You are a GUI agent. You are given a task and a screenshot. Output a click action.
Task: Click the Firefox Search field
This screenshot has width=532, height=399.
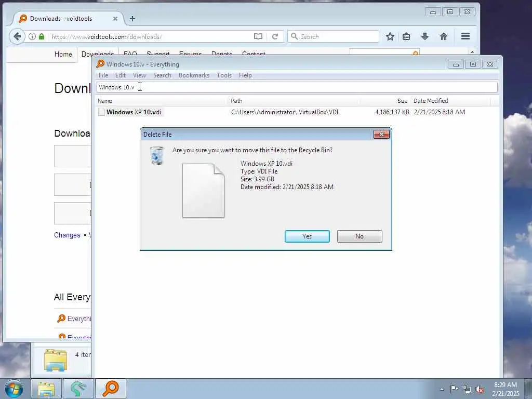(333, 36)
